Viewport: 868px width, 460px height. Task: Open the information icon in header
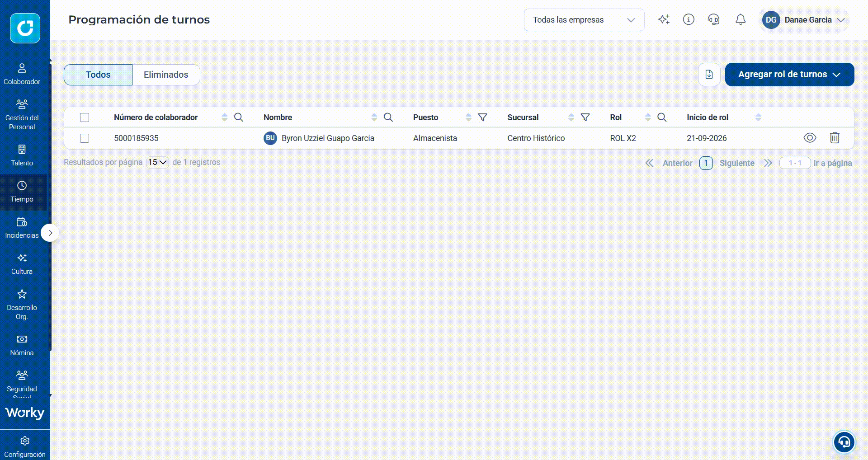(x=689, y=19)
